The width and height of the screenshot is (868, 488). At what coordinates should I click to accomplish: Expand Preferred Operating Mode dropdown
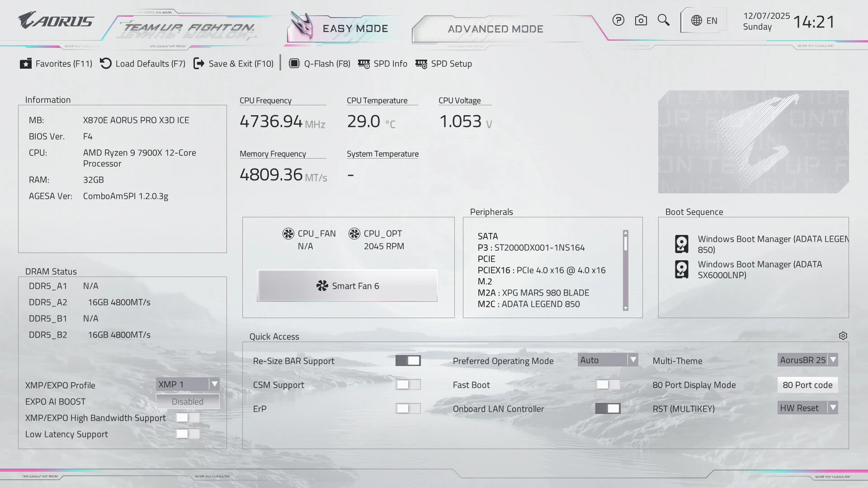(608, 360)
